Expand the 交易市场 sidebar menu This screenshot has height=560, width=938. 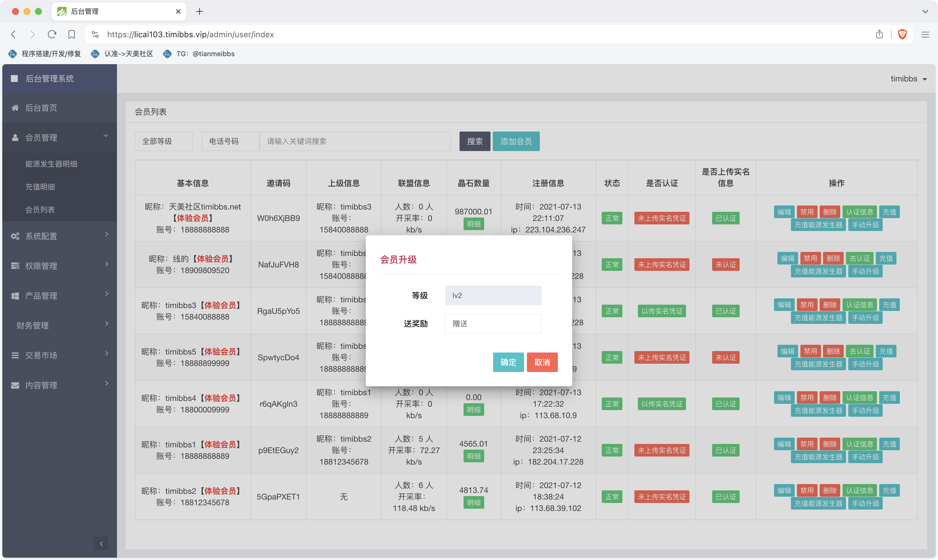click(x=59, y=355)
